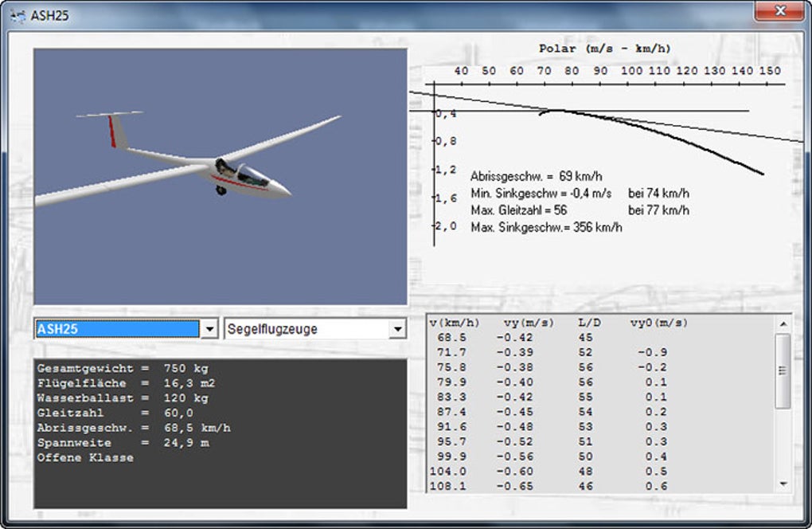This screenshot has height=529, width=812.
Task: Select the 99.9 speed row value
Action: pos(451,457)
